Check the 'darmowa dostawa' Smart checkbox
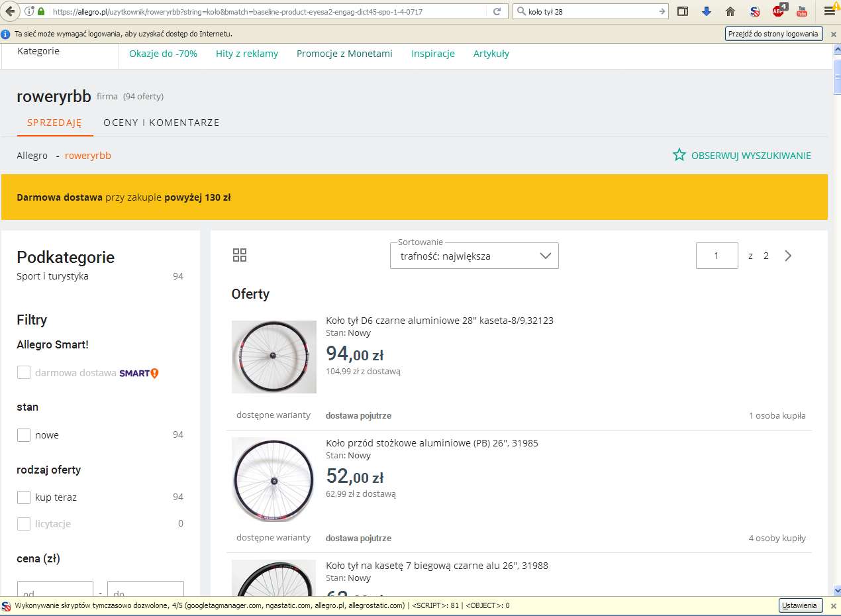The height and width of the screenshot is (616, 841). pyautogui.click(x=24, y=373)
